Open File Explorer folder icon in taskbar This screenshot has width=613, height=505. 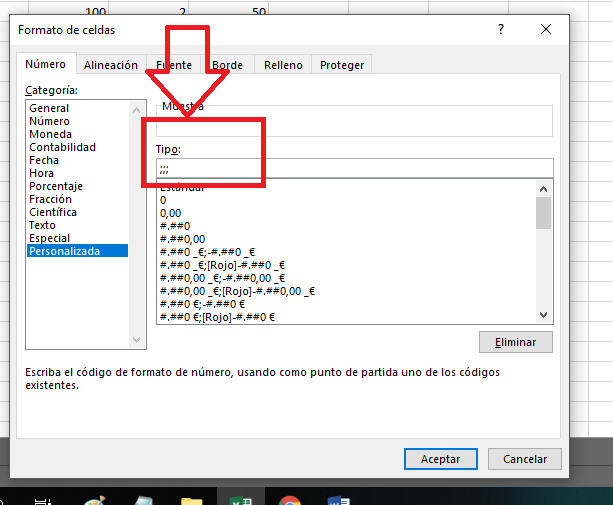(x=192, y=501)
